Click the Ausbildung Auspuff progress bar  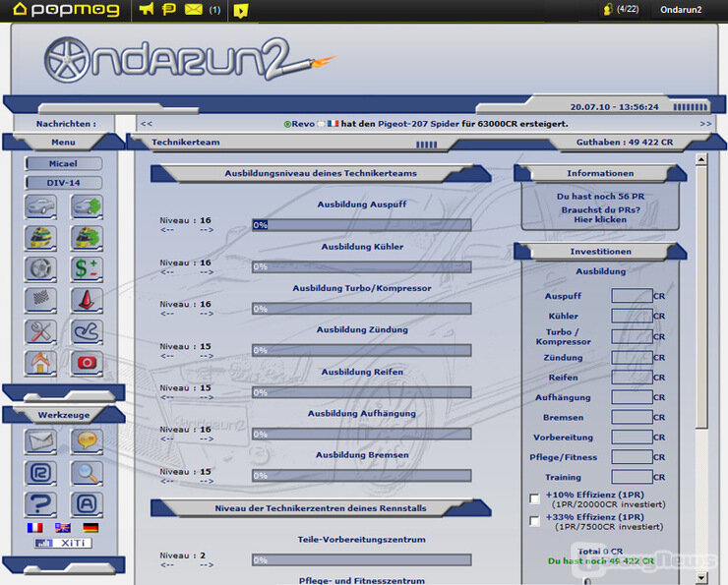click(362, 225)
